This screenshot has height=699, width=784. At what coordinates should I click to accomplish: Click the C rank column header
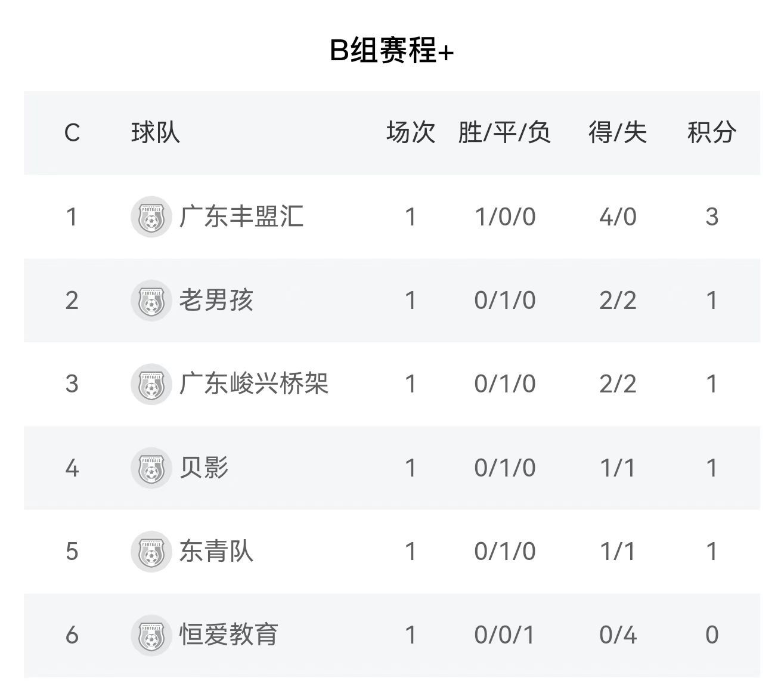click(x=72, y=132)
